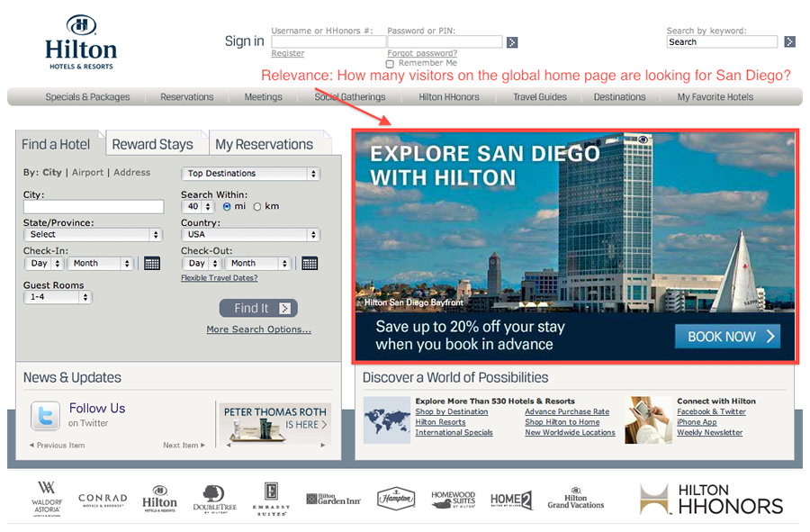Click the Forgot password? link

click(422, 53)
